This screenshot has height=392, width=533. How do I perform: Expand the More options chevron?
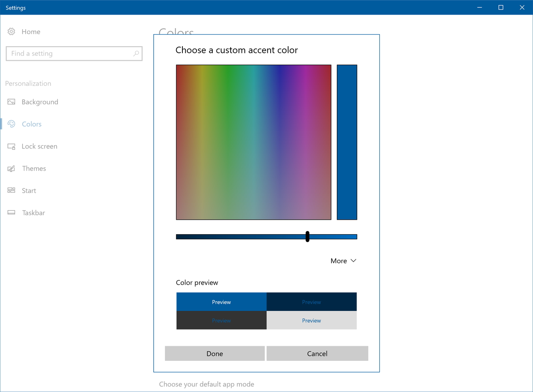coord(343,261)
